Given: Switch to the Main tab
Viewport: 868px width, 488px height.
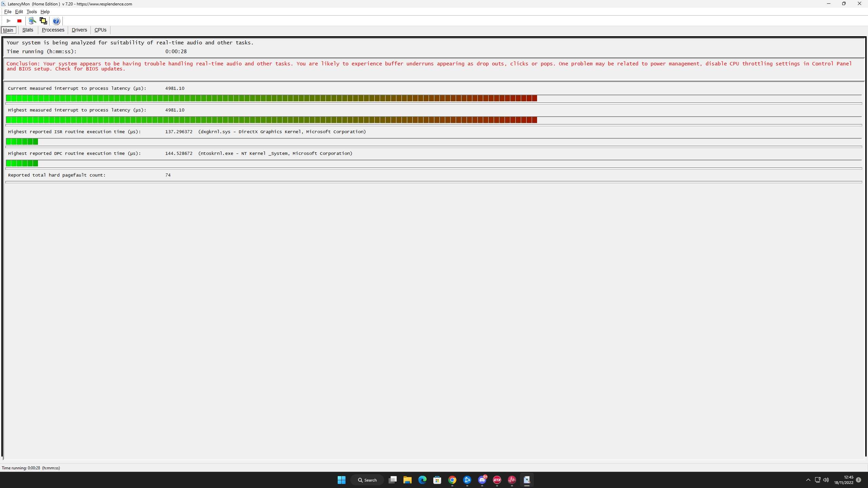Looking at the screenshot, I should coord(8,30).
